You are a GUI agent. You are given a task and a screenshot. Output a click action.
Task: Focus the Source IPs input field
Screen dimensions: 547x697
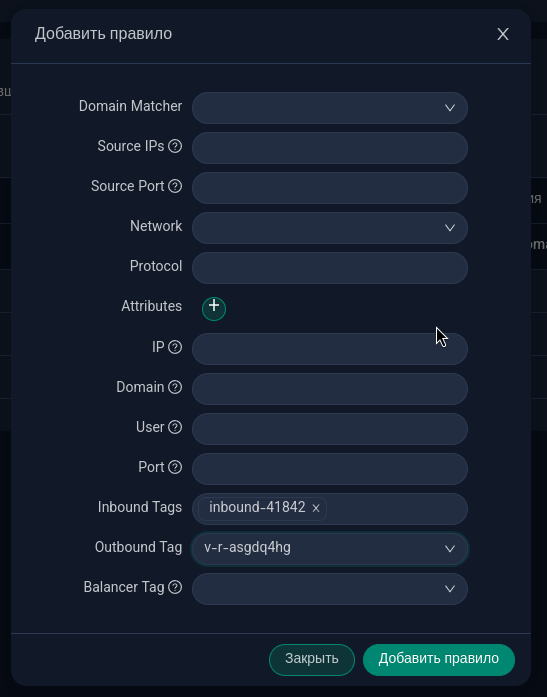pos(330,148)
